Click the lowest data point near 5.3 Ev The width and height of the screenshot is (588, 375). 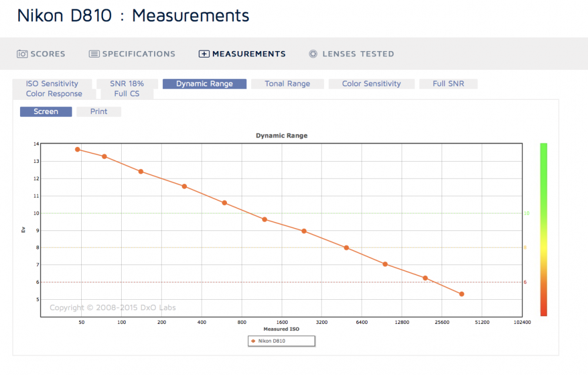click(x=462, y=294)
